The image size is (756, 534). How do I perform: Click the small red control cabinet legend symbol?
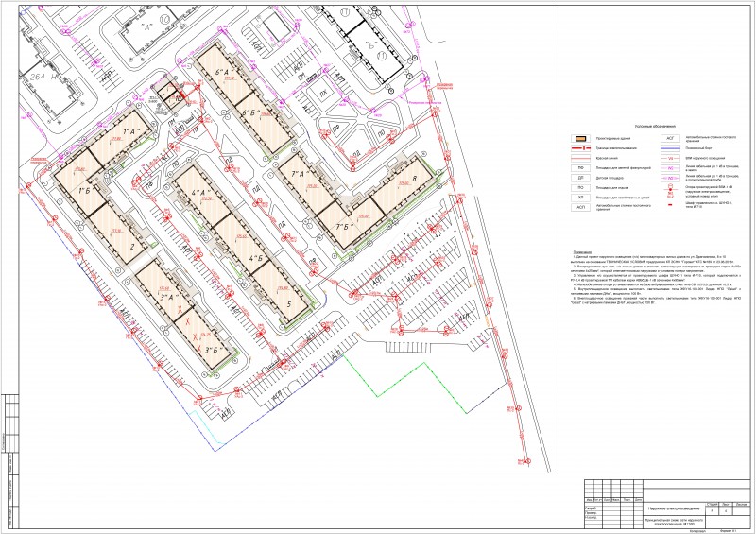pos(670,204)
